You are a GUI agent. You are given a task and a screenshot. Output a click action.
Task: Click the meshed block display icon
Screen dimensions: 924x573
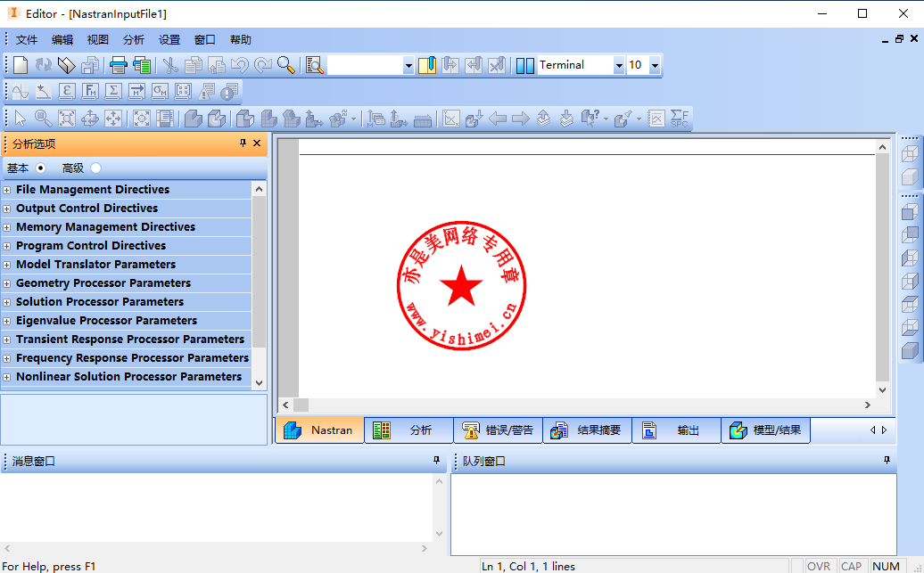(269, 119)
